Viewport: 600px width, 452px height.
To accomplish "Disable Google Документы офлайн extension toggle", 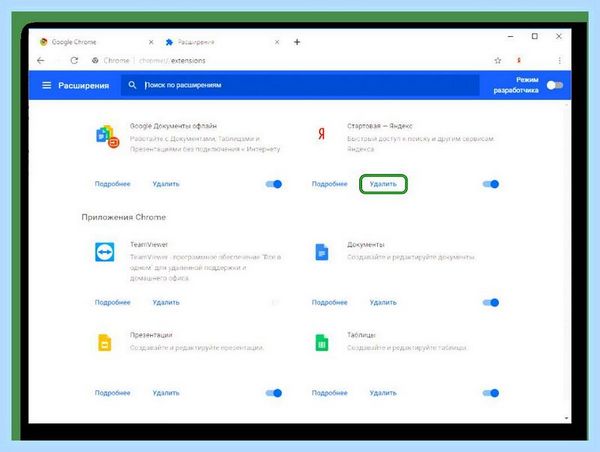I will tap(274, 184).
